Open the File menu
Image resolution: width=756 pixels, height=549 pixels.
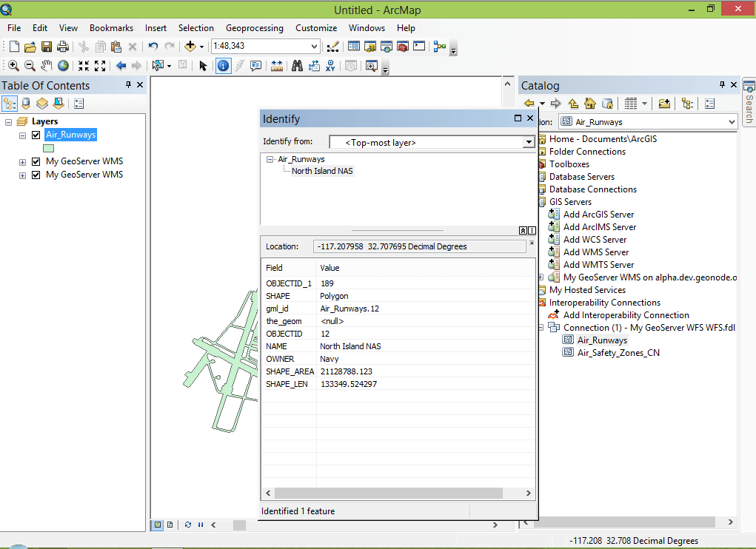[x=14, y=28]
